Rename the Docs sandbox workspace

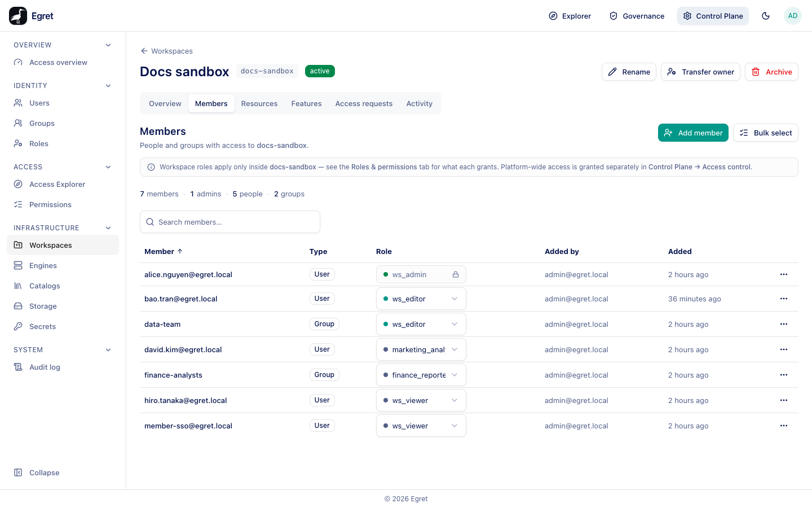[x=629, y=72]
